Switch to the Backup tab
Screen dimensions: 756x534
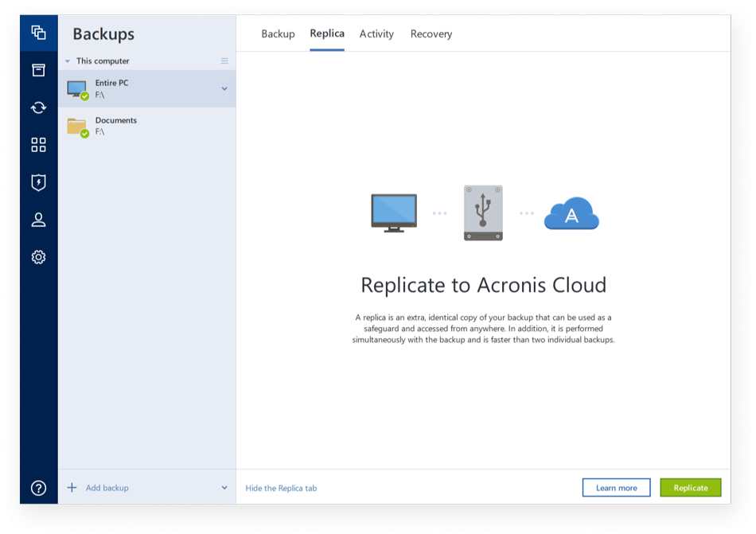coord(278,33)
